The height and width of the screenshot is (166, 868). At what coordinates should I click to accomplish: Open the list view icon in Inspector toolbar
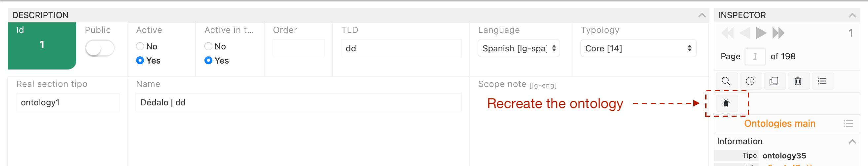pyautogui.click(x=822, y=81)
